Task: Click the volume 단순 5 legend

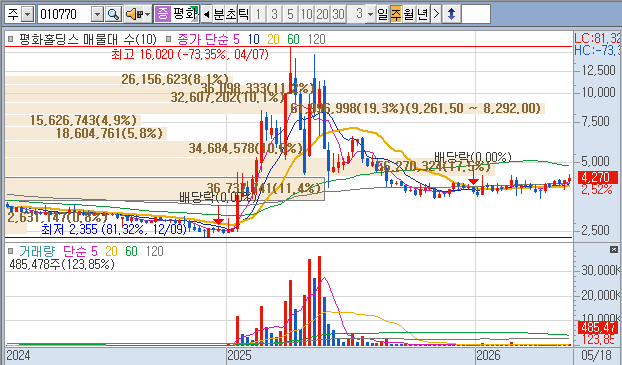Action: click(80, 251)
